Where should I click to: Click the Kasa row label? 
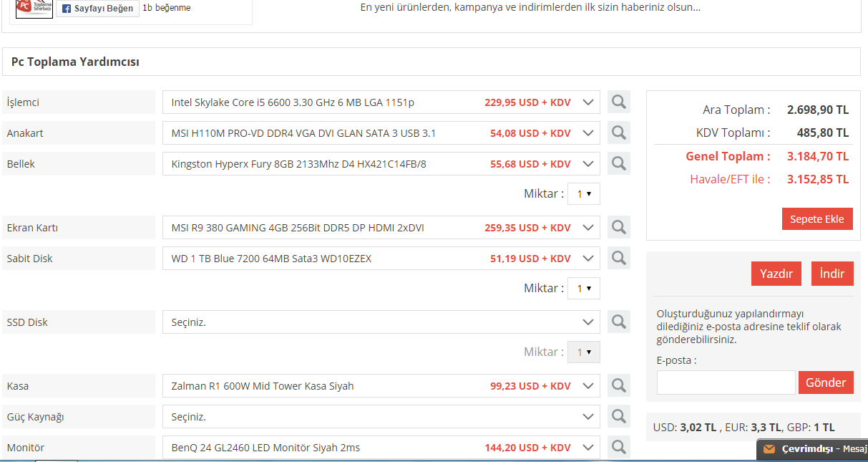click(18, 386)
